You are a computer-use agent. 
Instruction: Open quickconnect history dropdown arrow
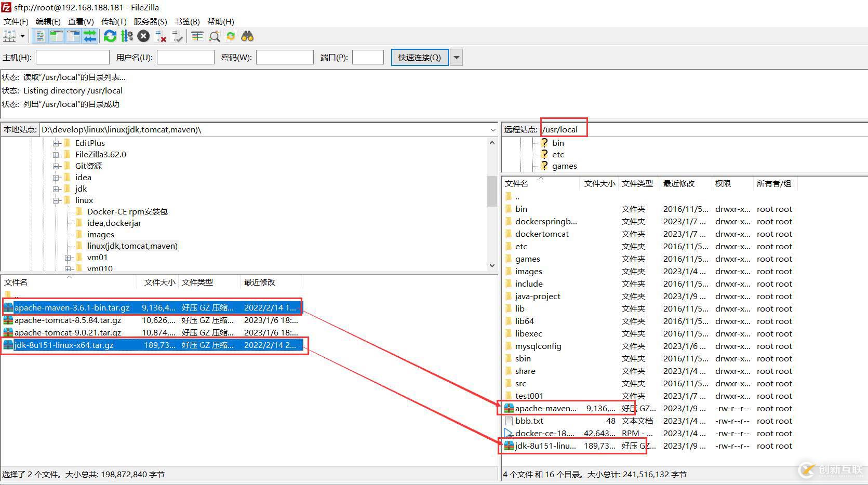456,57
